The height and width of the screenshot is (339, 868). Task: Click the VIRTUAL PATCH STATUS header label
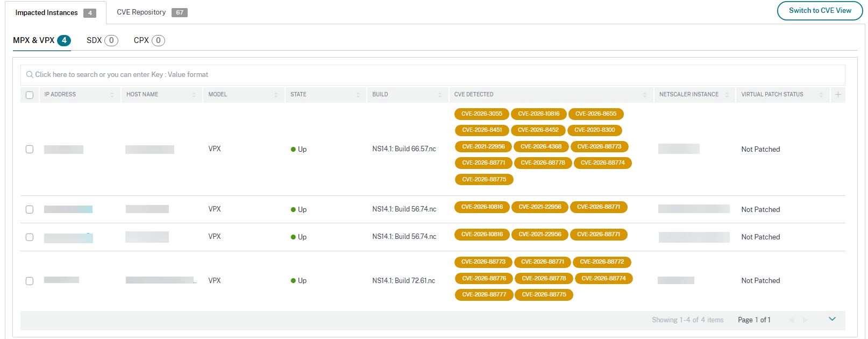click(x=772, y=95)
